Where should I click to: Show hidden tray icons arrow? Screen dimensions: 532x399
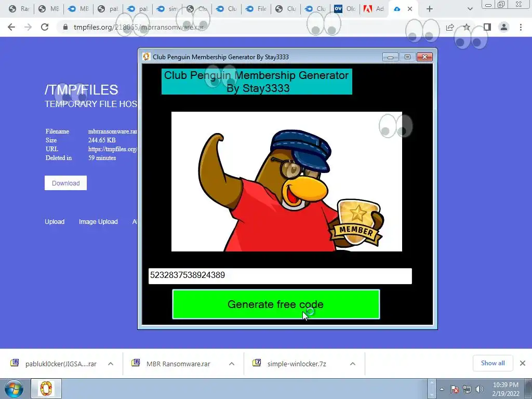click(442, 389)
